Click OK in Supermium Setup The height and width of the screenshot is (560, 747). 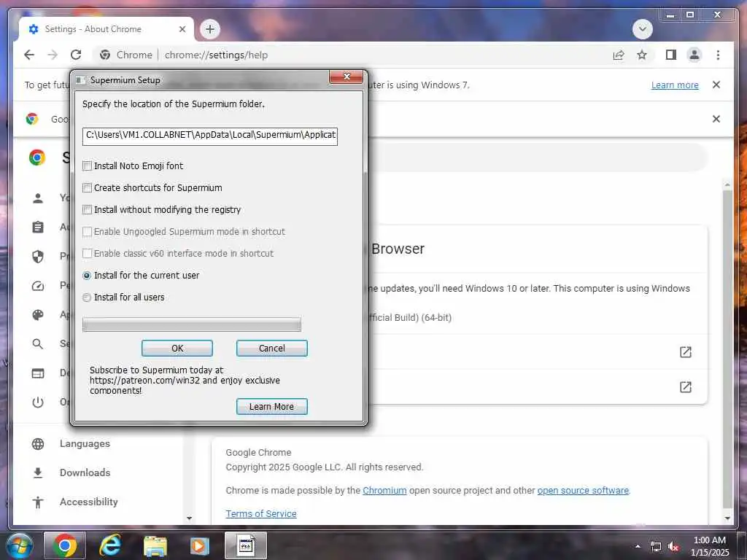tap(177, 348)
